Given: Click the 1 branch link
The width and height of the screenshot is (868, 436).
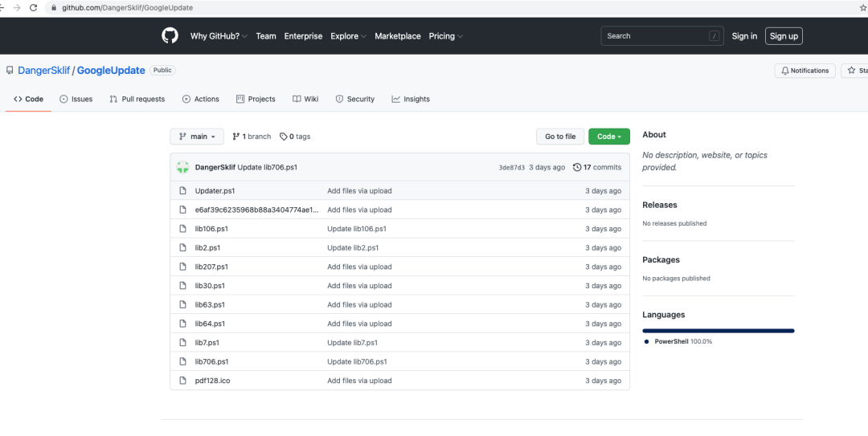Looking at the screenshot, I should (x=252, y=137).
